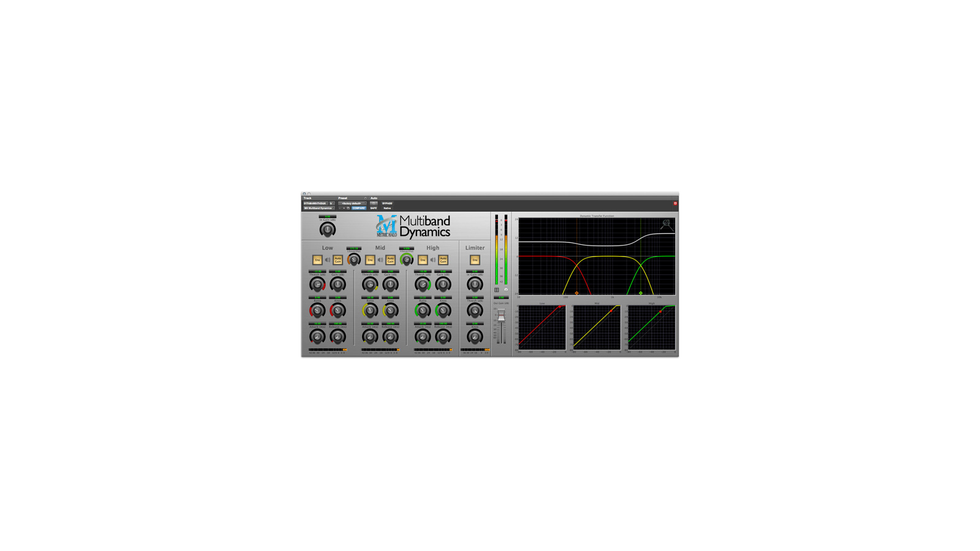Click the Low band Release knob
This screenshot has height=551, width=980.
(337, 337)
